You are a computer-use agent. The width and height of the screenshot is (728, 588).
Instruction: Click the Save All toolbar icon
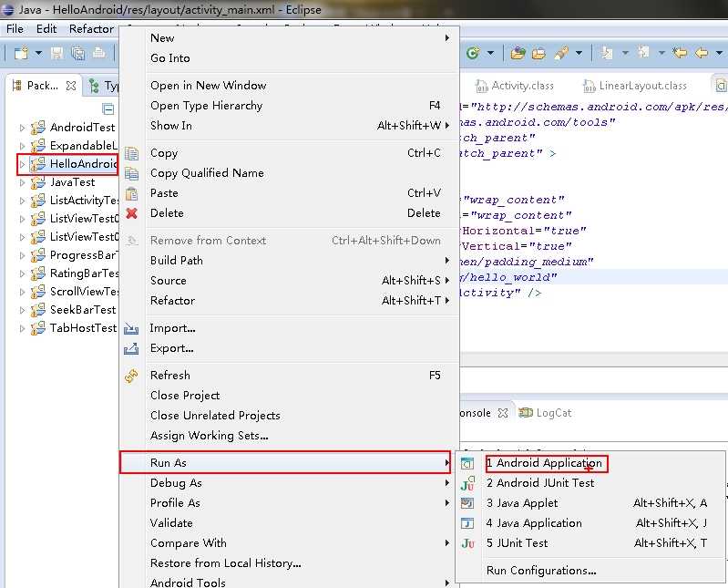click(78, 54)
